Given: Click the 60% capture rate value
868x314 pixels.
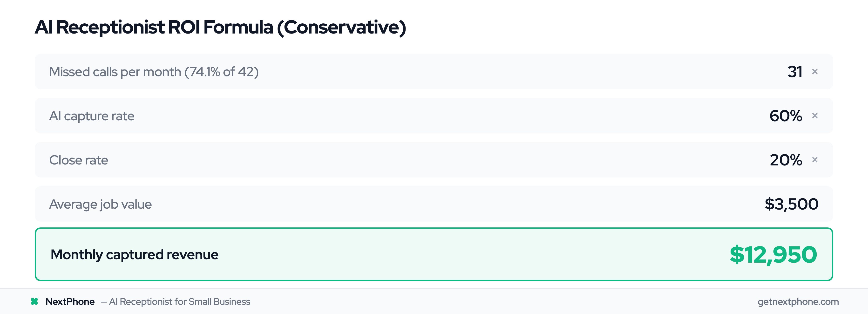Looking at the screenshot, I should point(786,116).
